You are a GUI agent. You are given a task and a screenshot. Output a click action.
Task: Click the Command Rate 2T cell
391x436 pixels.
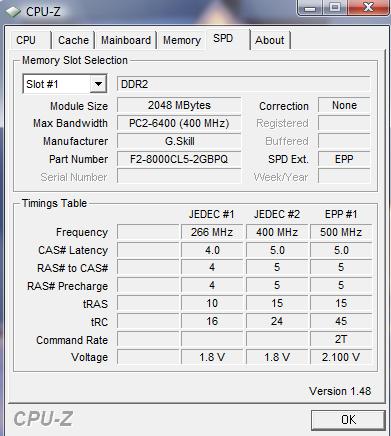(x=341, y=339)
